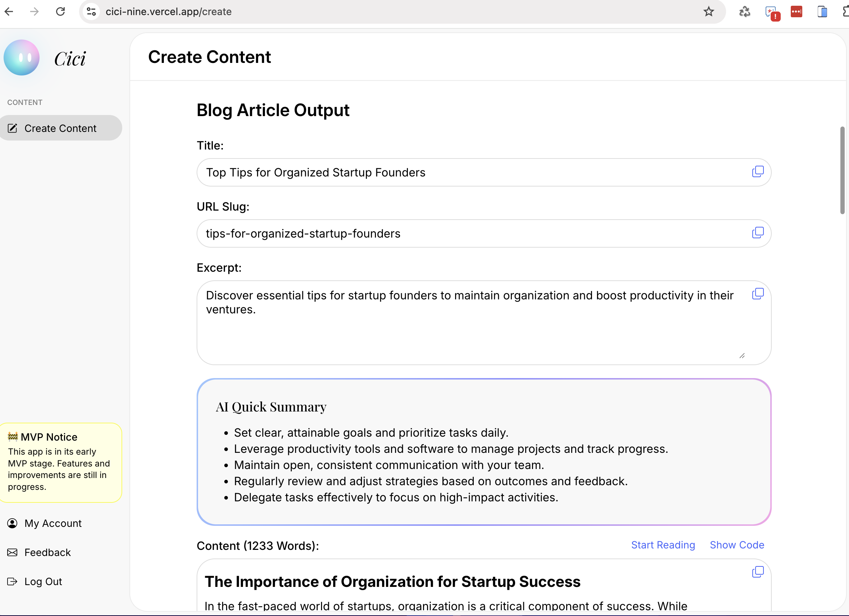Click the CONTENT sidebar section label

25,102
